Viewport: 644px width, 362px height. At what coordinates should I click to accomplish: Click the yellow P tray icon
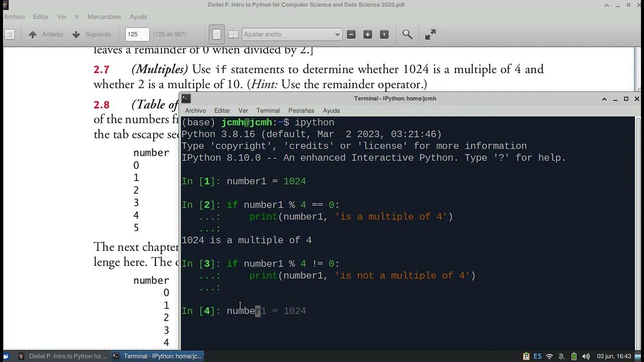(526, 356)
